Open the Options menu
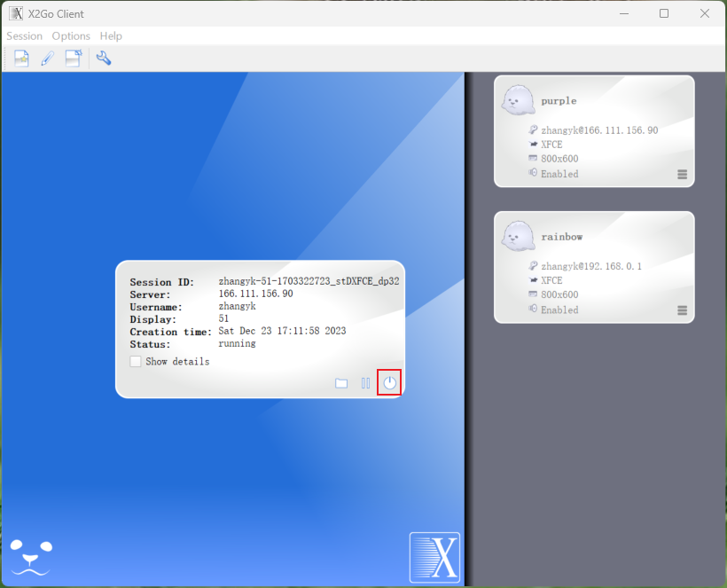Screen dimensions: 727x588 [71, 36]
